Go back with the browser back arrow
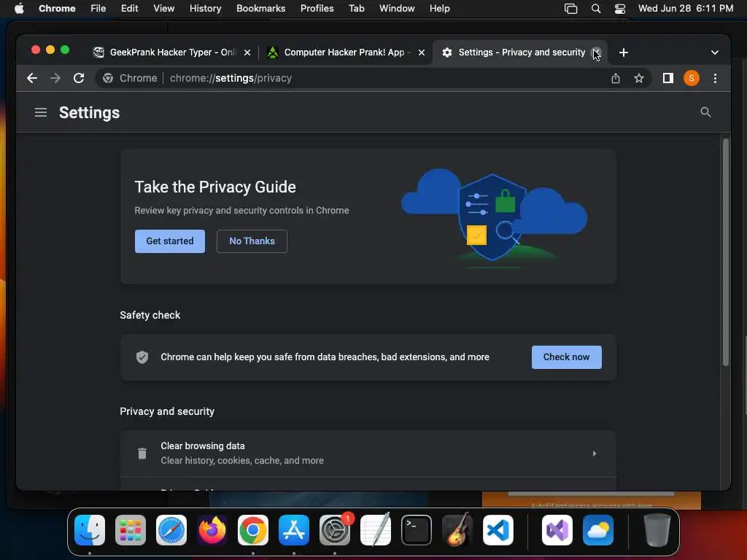This screenshot has height=560, width=747. (32, 78)
